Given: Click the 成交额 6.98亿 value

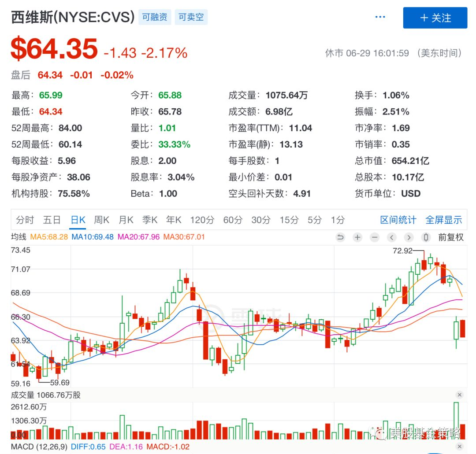Looking at the screenshot, I should [x=279, y=111].
